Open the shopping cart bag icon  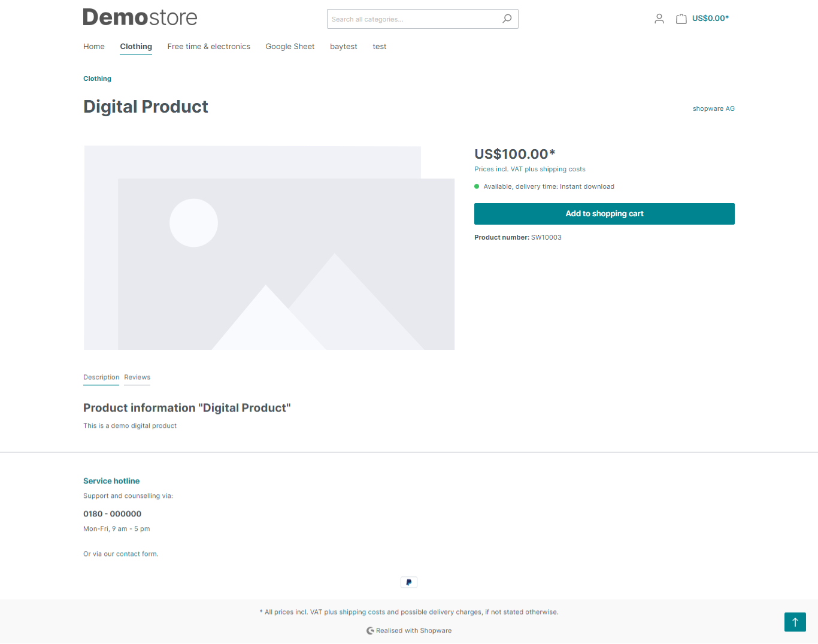tap(681, 19)
